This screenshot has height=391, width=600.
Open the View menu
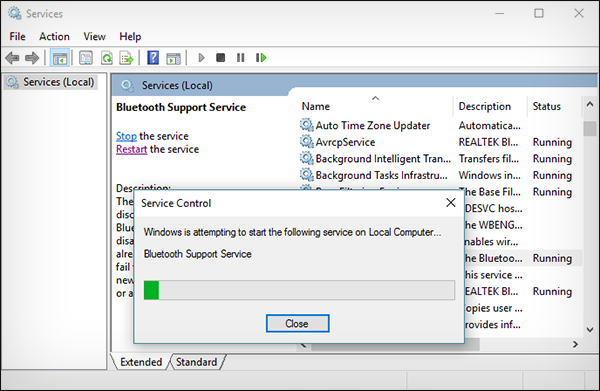click(95, 36)
